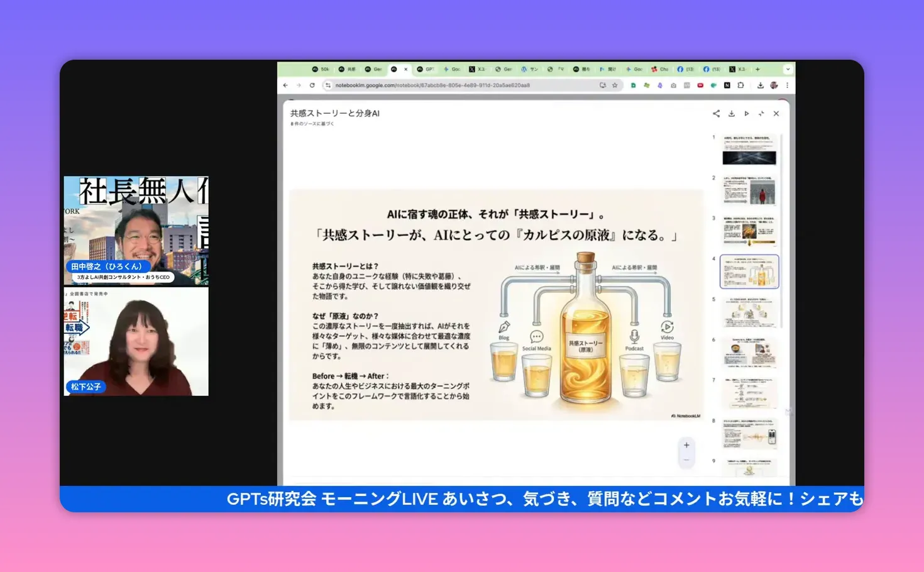Open a new tab with the plus button
924x572 pixels.
[757, 69]
